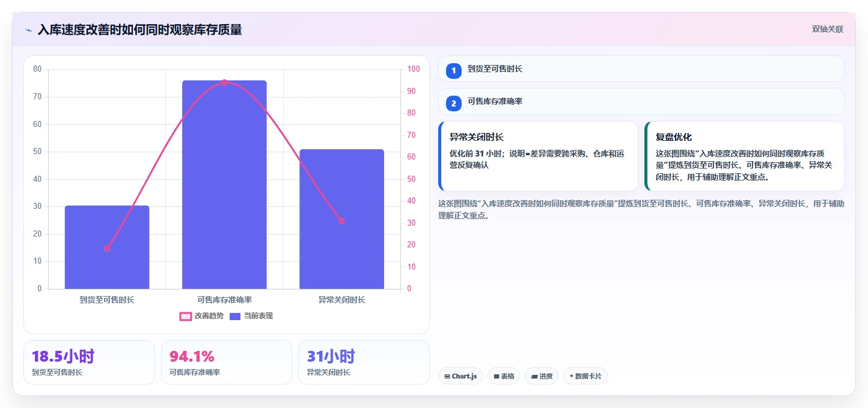Click the Chart.js tag
The image size is (868, 408).
(460, 376)
